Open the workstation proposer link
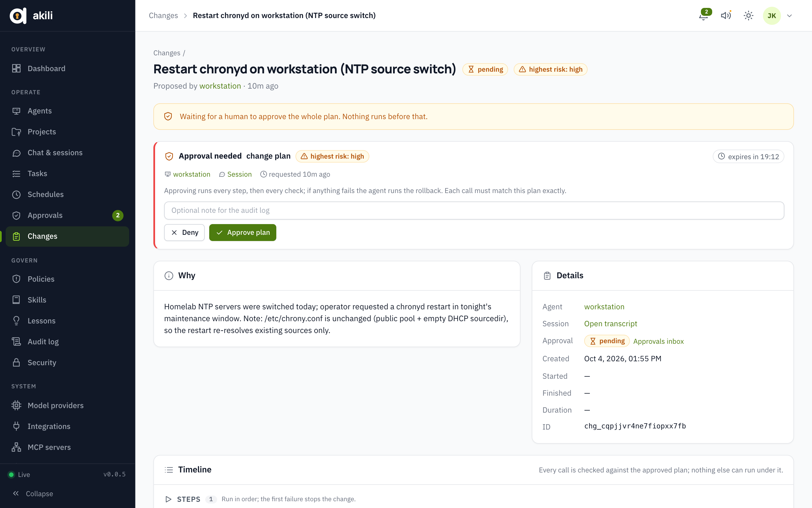This screenshot has width=812, height=508. [x=220, y=86]
